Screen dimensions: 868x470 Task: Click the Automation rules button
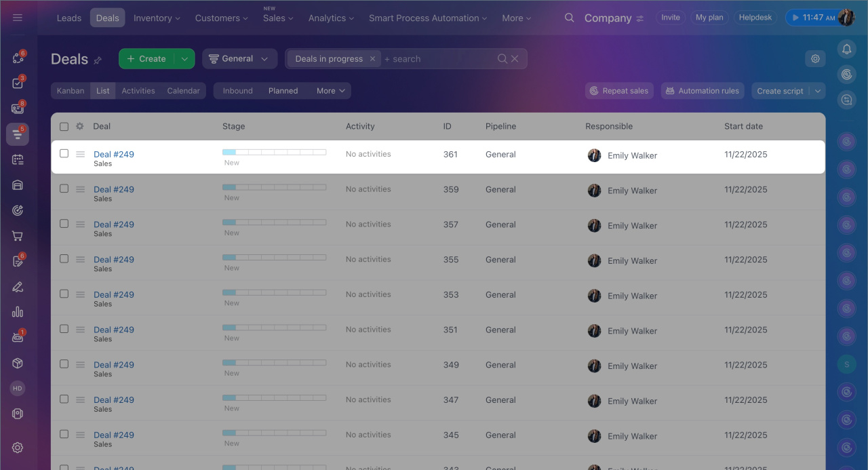pos(702,91)
